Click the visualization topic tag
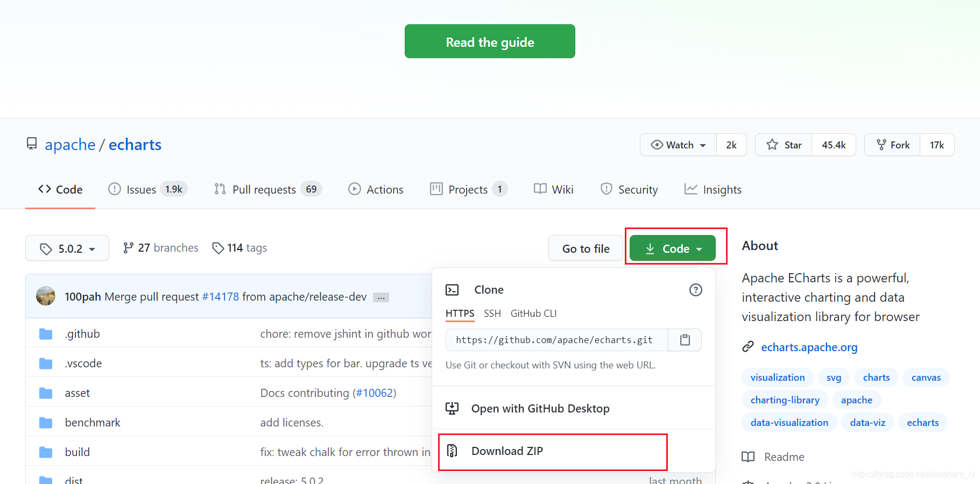 [x=778, y=378]
